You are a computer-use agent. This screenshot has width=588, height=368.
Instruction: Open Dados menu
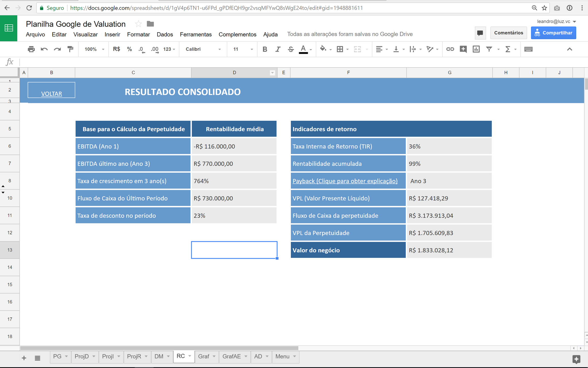[x=165, y=34]
